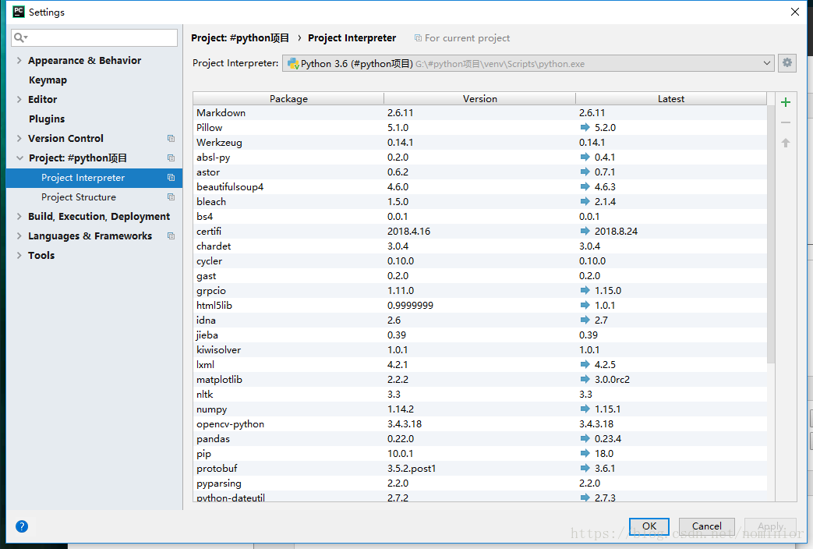Select the beautifulsoup4 package row
813x549 pixels.
coord(480,187)
